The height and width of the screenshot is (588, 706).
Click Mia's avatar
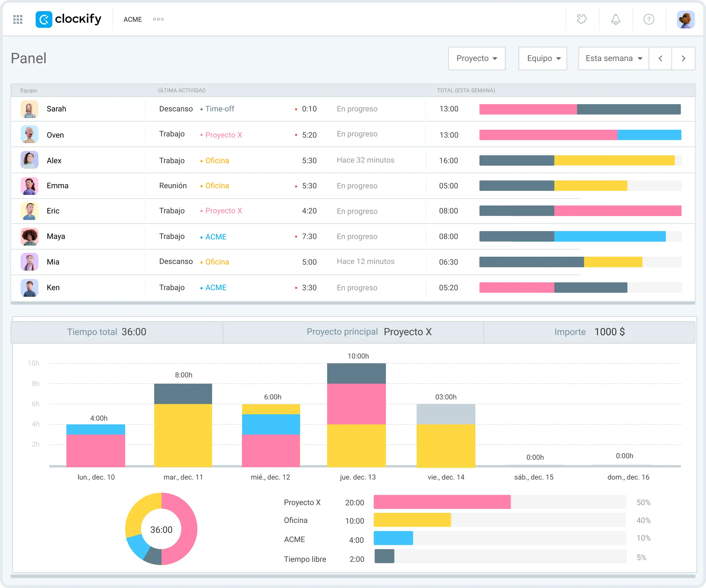coord(30,262)
